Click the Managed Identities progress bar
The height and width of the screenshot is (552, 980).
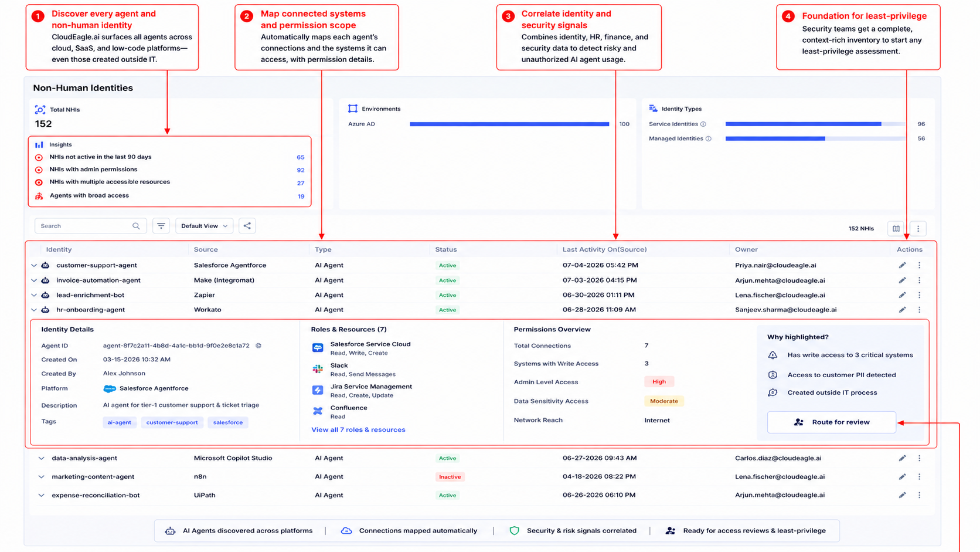pyautogui.click(x=815, y=139)
